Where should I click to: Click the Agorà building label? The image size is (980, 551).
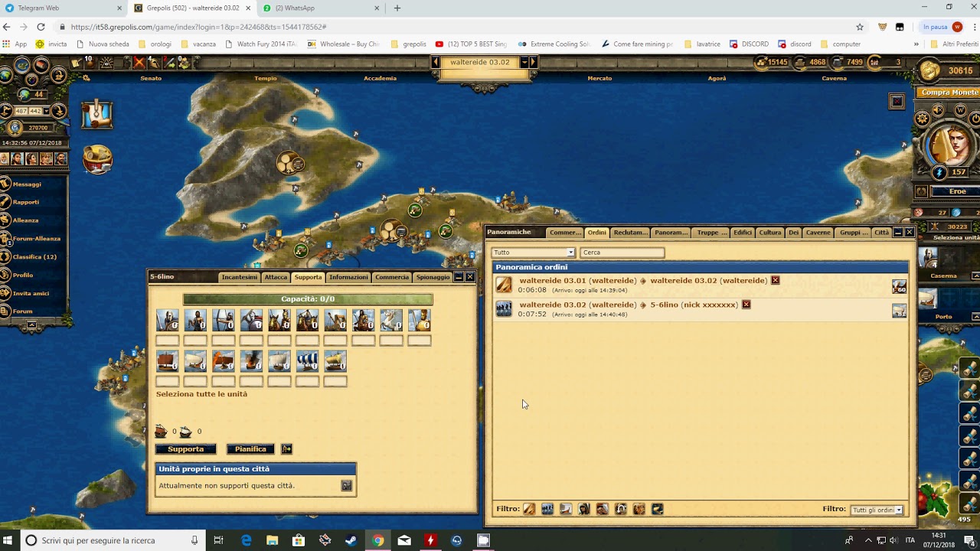tap(717, 78)
